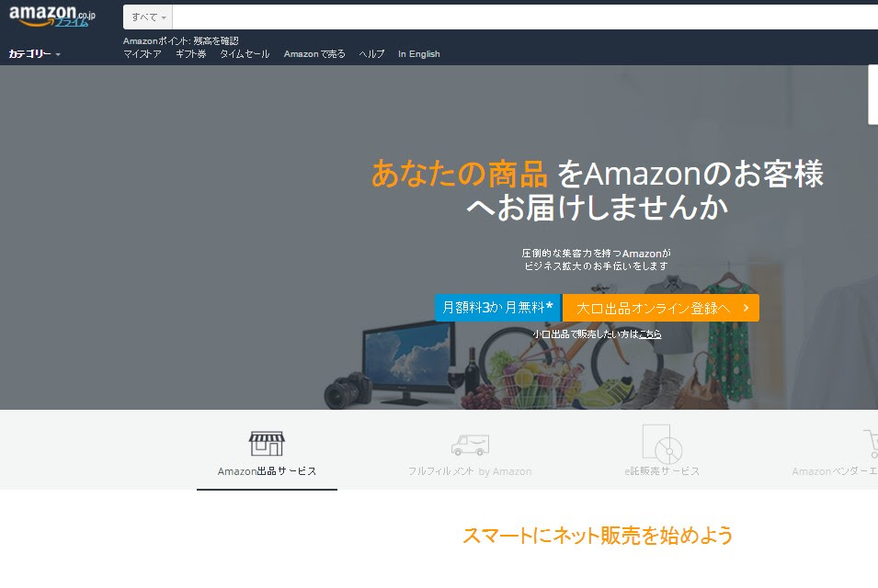The image size is (878, 588).
Task: Check Amazonポイント: 残高を確認 link
Action: click(181, 40)
